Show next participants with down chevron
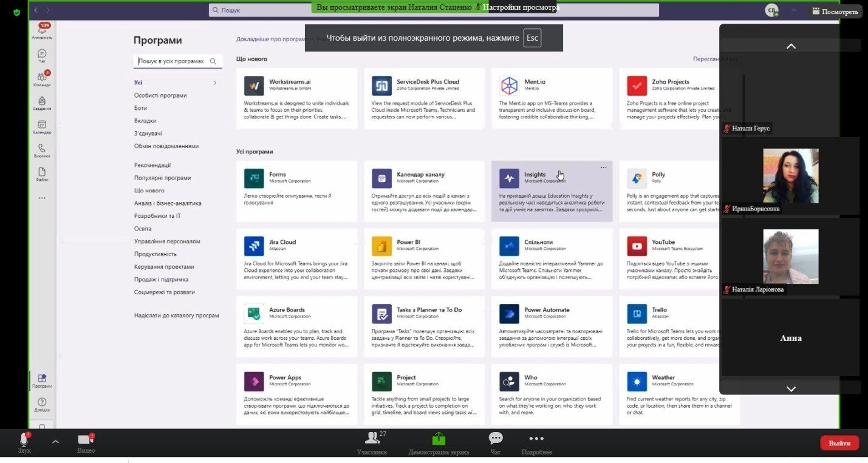The height and width of the screenshot is (463, 868). tap(791, 388)
